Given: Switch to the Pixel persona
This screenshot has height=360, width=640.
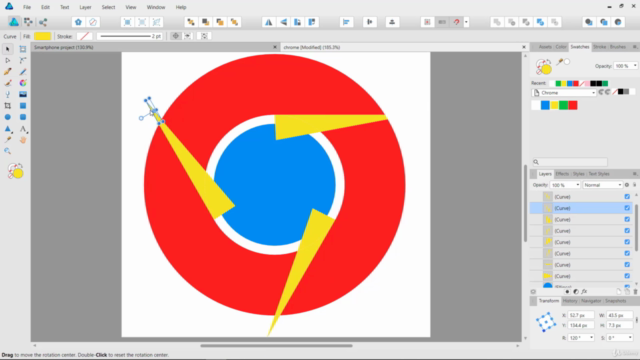Looking at the screenshot, I should (28, 22).
